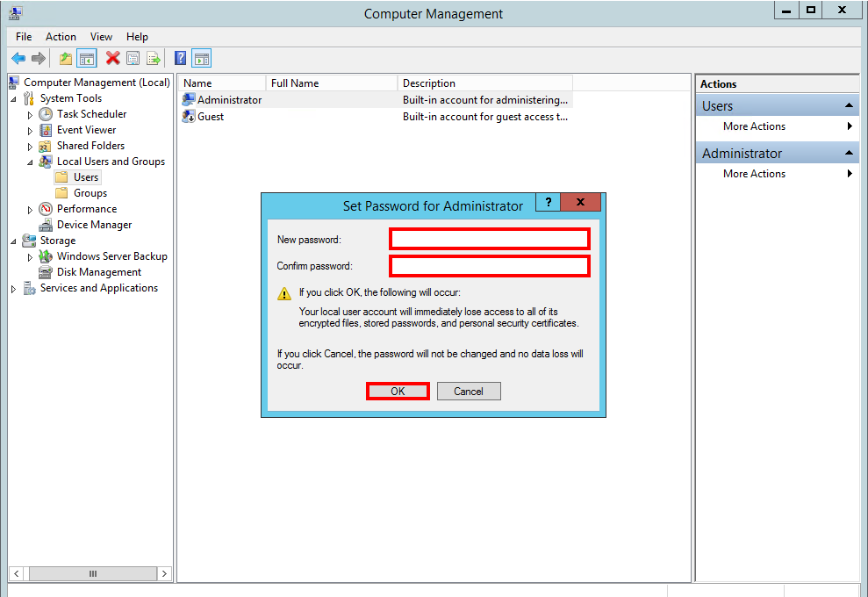Expand the Performance node
This screenshot has height=597, width=868.
[x=30, y=210]
